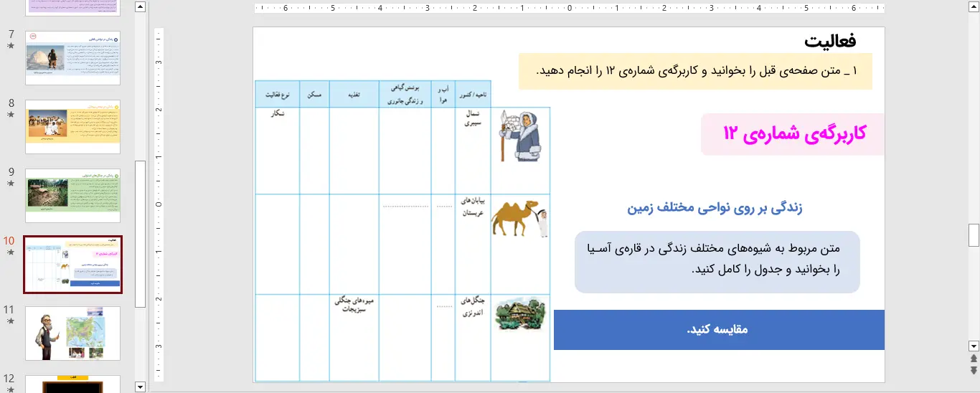Click the pink کاربرگه‌ی شماره‌ی ۱۲ label
The height and width of the screenshot is (393, 980).
coord(793,134)
